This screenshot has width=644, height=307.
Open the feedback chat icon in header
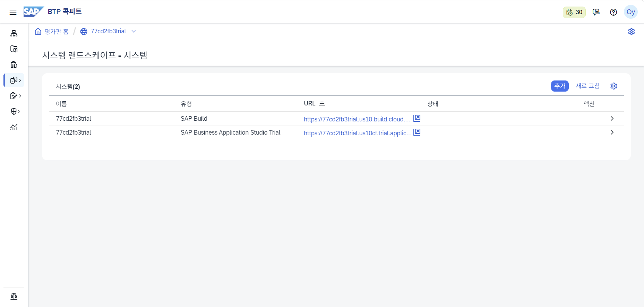click(x=596, y=12)
